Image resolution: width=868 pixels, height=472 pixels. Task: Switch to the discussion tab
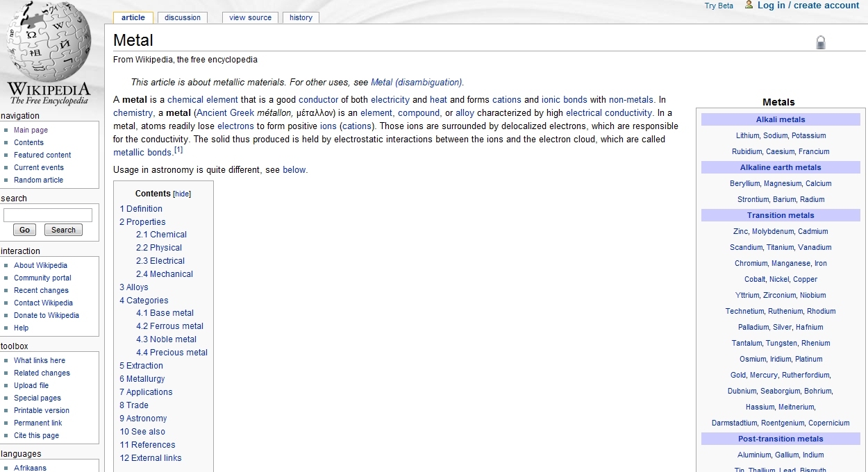coord(183,17)
